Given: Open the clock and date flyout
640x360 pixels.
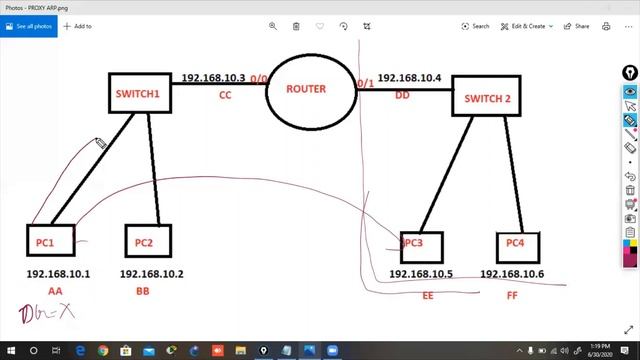Looking at the screenshot, I should (600, 351).
